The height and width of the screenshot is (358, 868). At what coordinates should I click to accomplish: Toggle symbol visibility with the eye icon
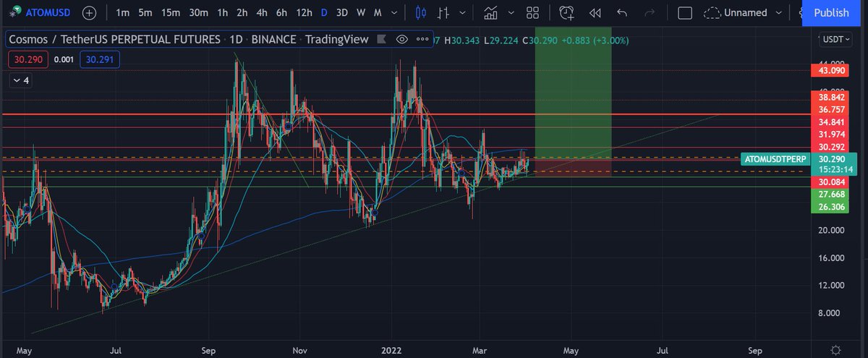402,40
